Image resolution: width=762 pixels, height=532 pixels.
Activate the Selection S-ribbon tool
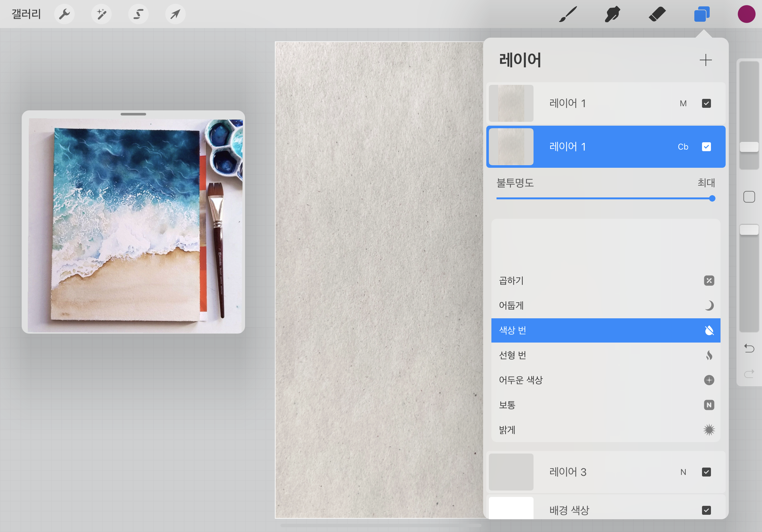coord(138,14)
